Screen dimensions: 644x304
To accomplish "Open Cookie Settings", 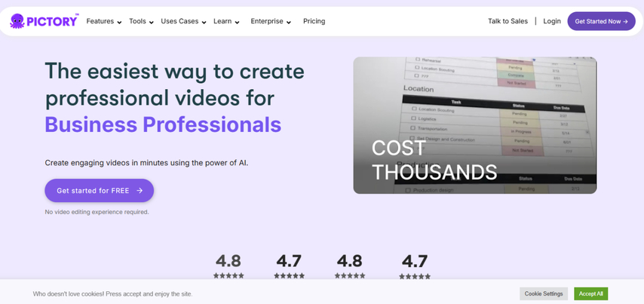I will (x=544, y=293).
